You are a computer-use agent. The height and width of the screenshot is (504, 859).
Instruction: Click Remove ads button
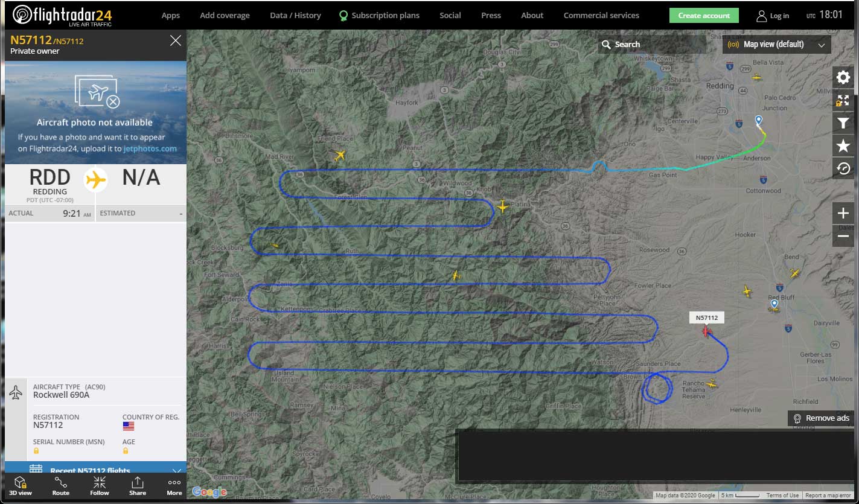tap(821, 418)
